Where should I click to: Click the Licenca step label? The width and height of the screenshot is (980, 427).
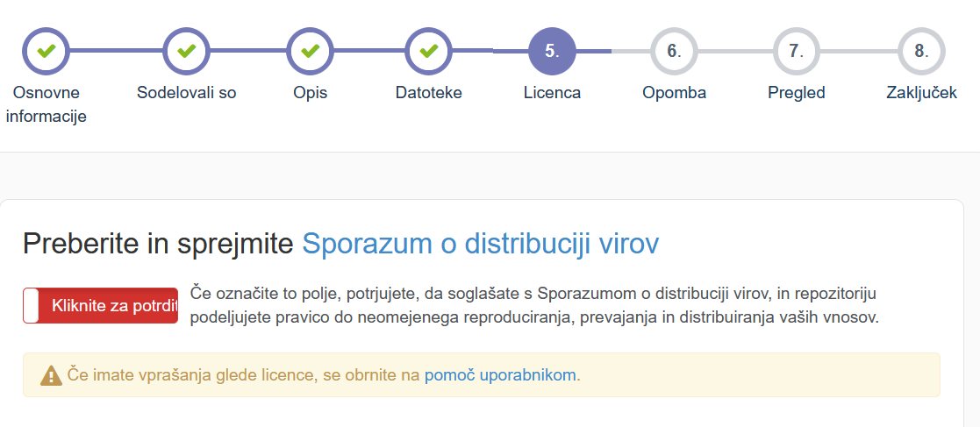pos(552,93)
